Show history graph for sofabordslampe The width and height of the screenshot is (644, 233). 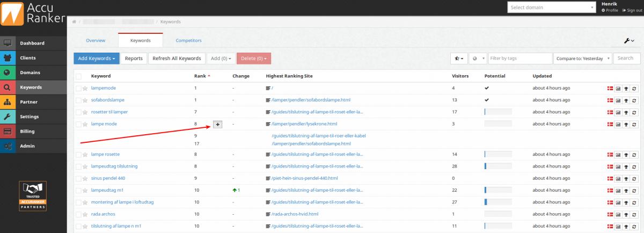[x=618, y=100]
